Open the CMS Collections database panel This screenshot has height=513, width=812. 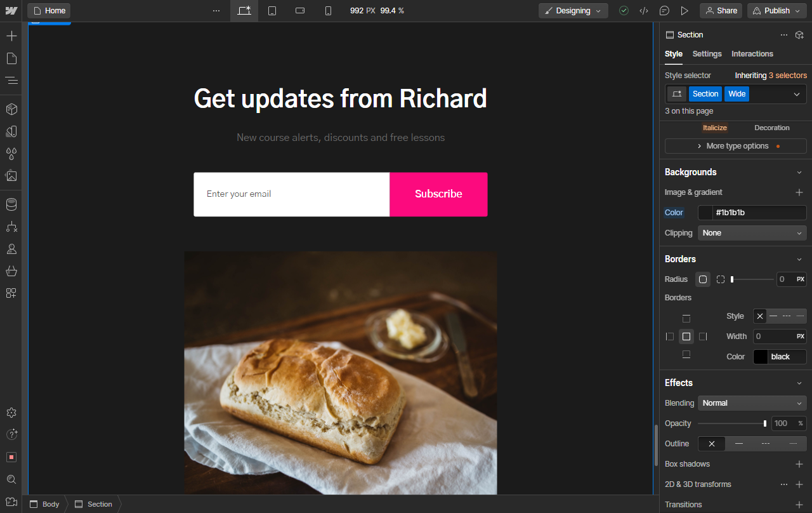[11, 204]
